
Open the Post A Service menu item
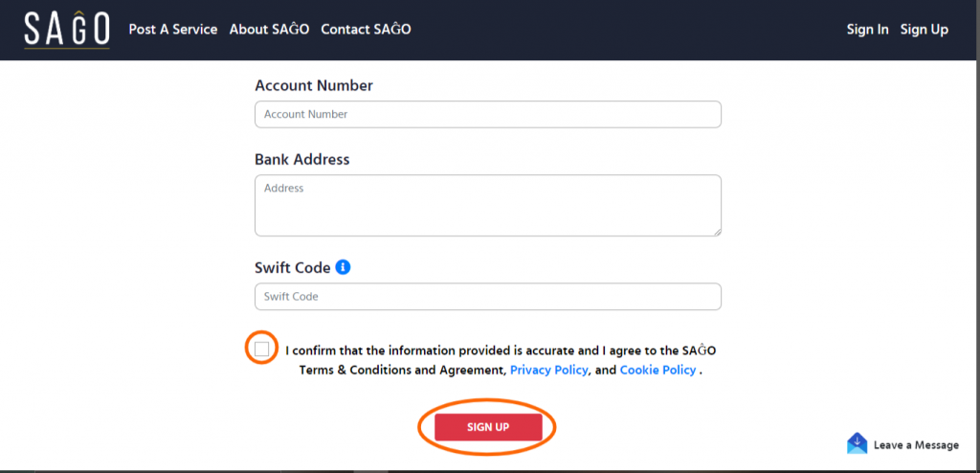(x=173, y=30)
